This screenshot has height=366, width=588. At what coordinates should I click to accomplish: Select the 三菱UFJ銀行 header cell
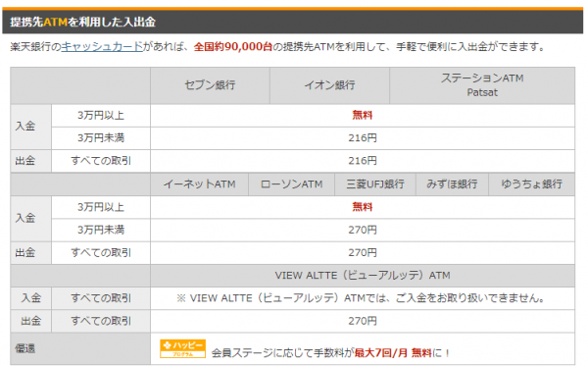(x=375, y=184)
